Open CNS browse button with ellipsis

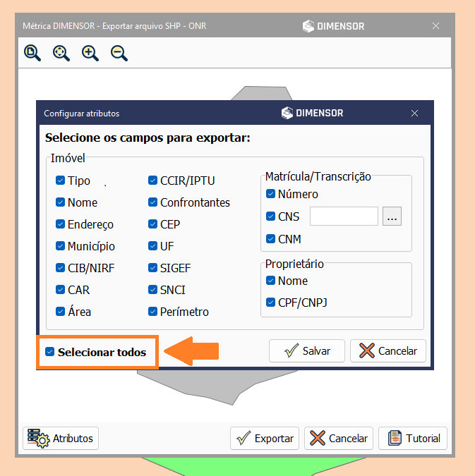coord(392,216)
